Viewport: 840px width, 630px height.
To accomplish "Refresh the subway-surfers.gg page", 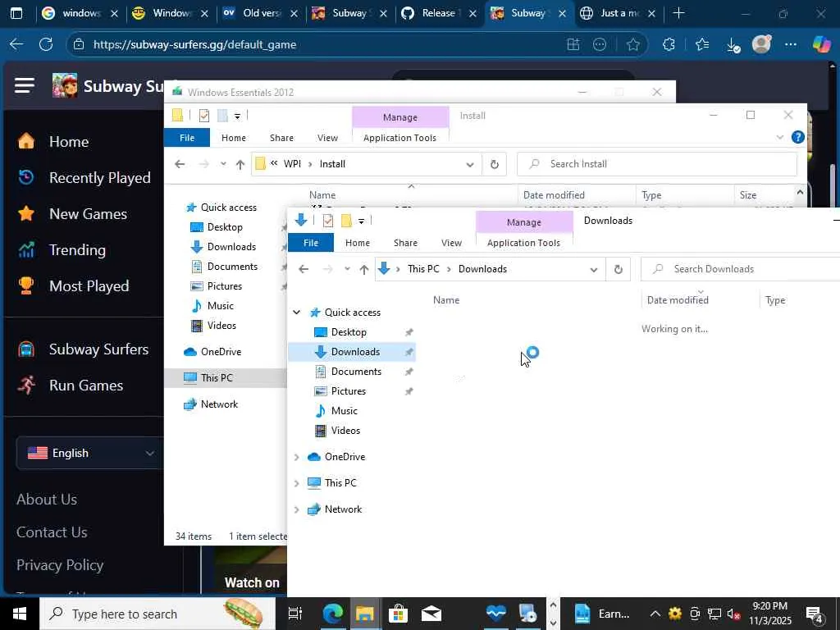I will point(46,44).
